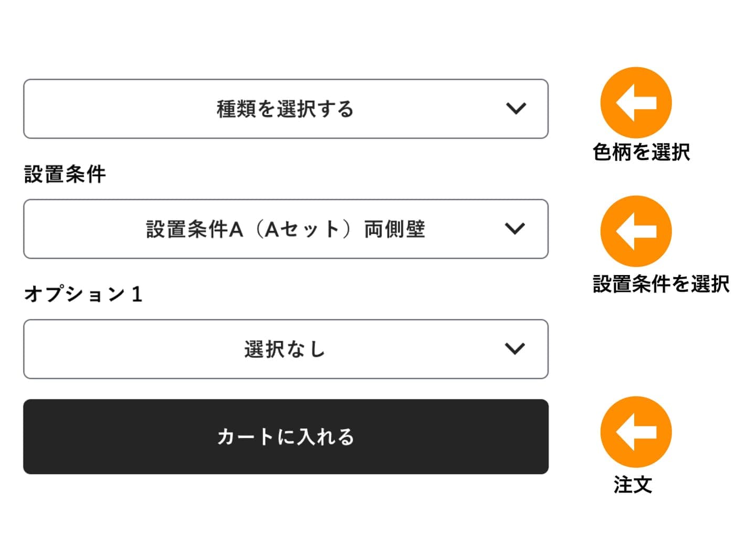Click the 設置条件 field label

65,174
